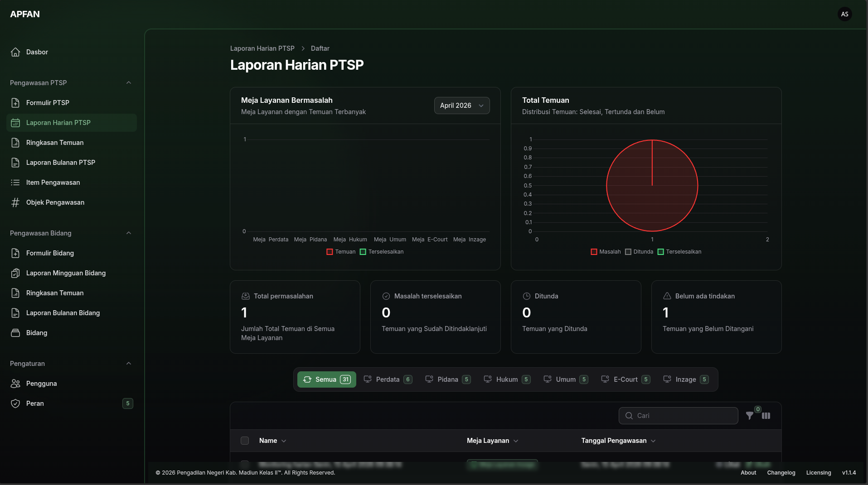Toggle the Temuan legend in bar chart

[x=341, y=252]
